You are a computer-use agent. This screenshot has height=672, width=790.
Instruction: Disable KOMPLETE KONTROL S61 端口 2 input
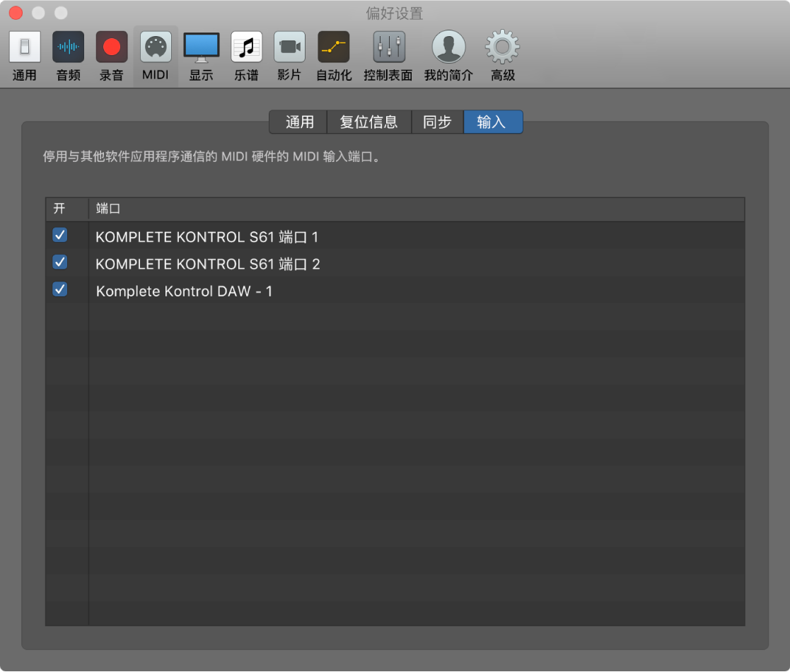pos(59,262)
